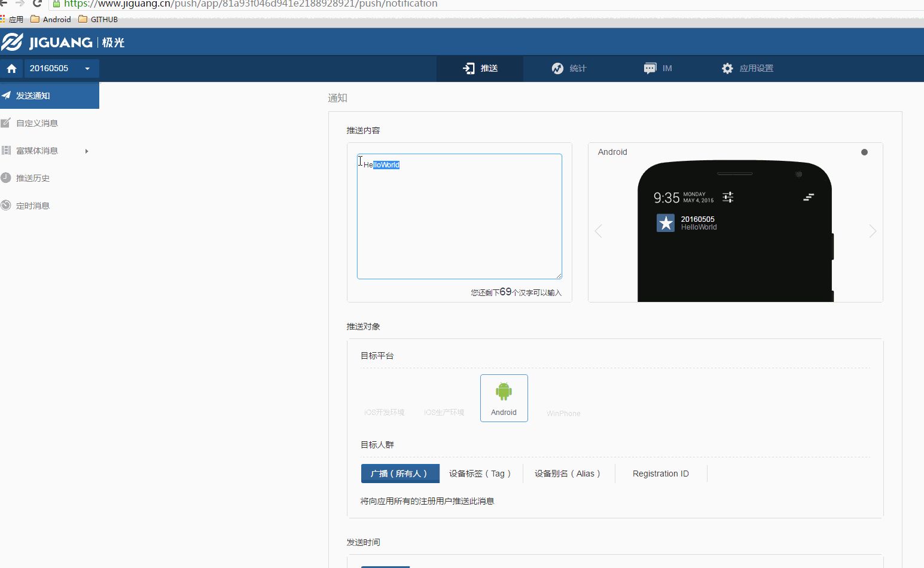Screen dimensions: 924x568
Task: Click the paper plane send icon
Action: (6, 95)
